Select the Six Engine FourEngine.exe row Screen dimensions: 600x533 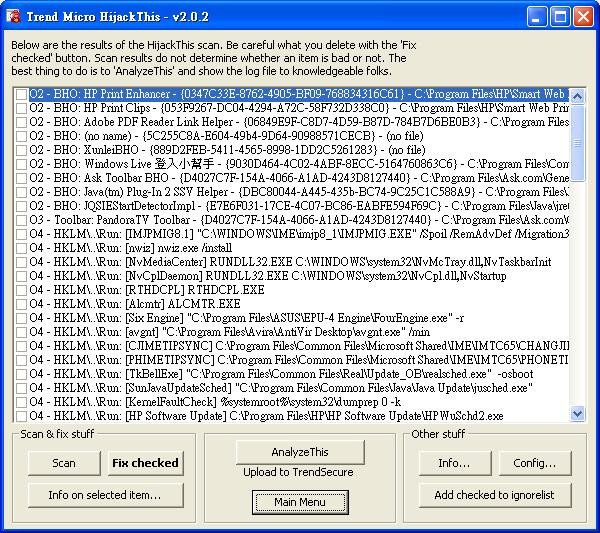tap(246, 318)
